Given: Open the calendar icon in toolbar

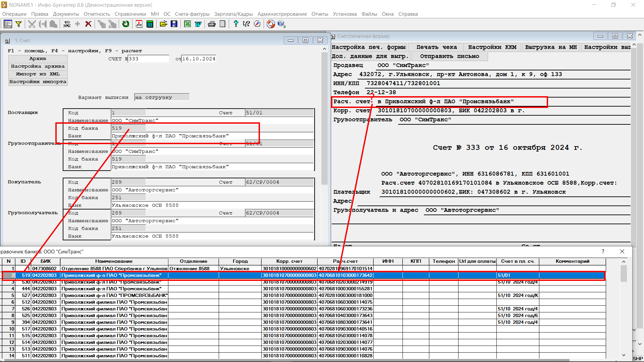Looking at the screenshot, I should click(x=139, y=24).
